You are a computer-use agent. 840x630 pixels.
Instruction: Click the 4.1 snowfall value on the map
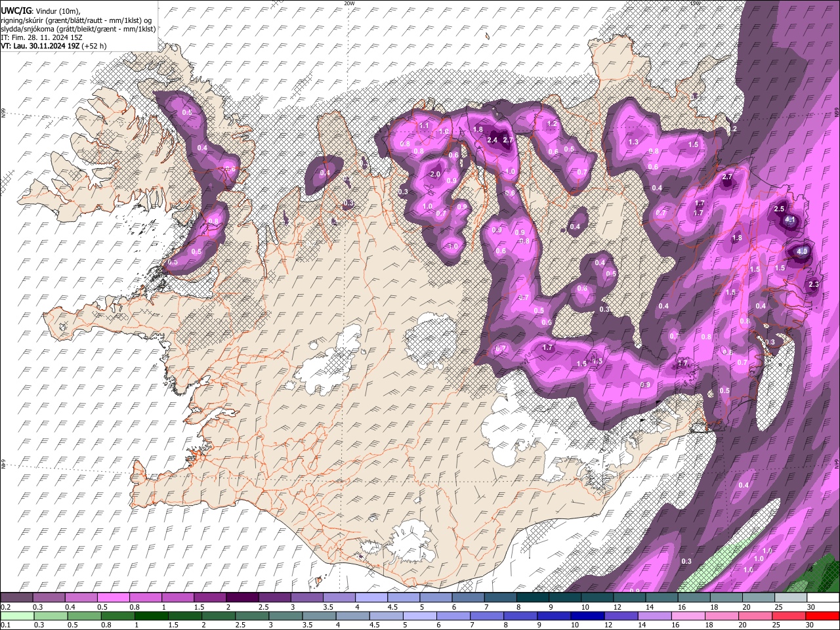click(x=790, y=220)
